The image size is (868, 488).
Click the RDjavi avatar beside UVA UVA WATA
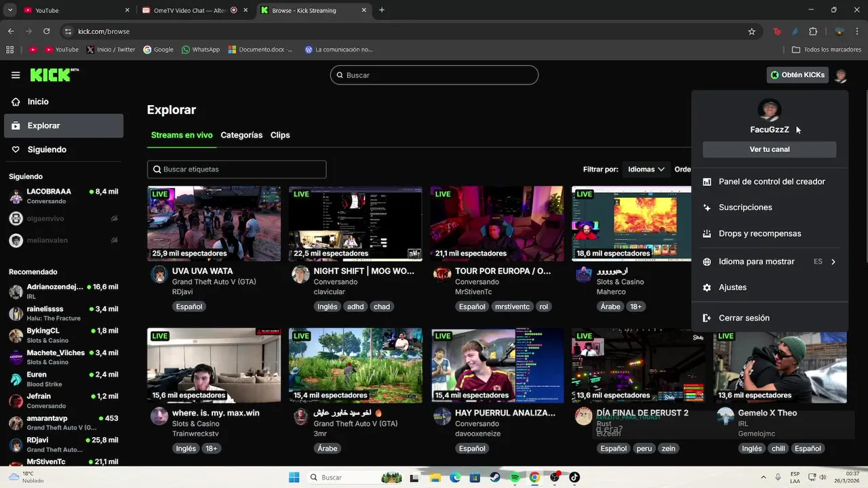tap(159, 274)
